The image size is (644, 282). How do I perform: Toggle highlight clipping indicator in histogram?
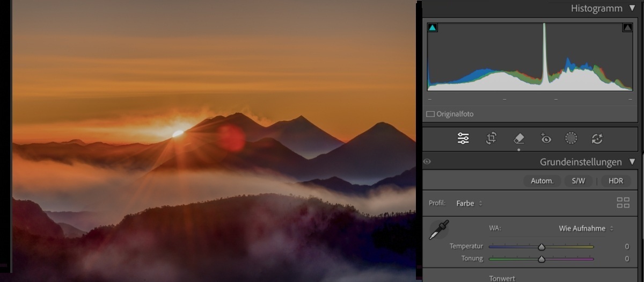pyautogui.click(x=627, y=27)
